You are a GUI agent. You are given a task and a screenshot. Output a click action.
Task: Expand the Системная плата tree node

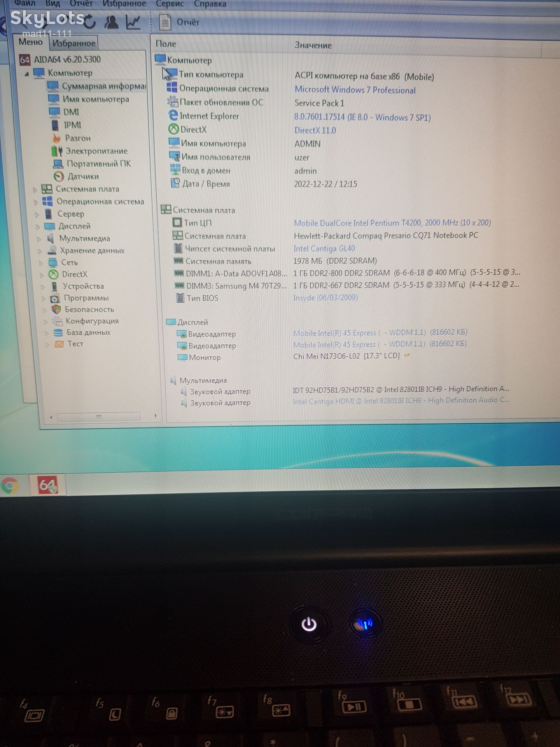(35, 190)
